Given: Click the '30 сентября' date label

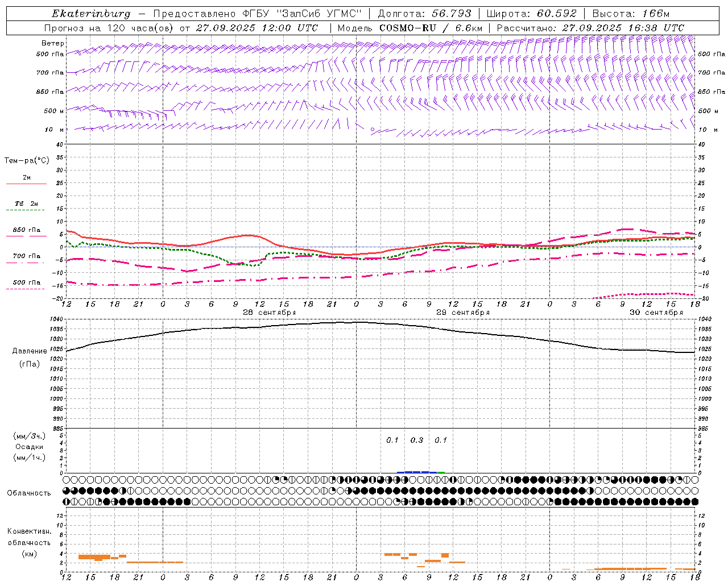Looking at the screenshot, I should coord(656,313).
